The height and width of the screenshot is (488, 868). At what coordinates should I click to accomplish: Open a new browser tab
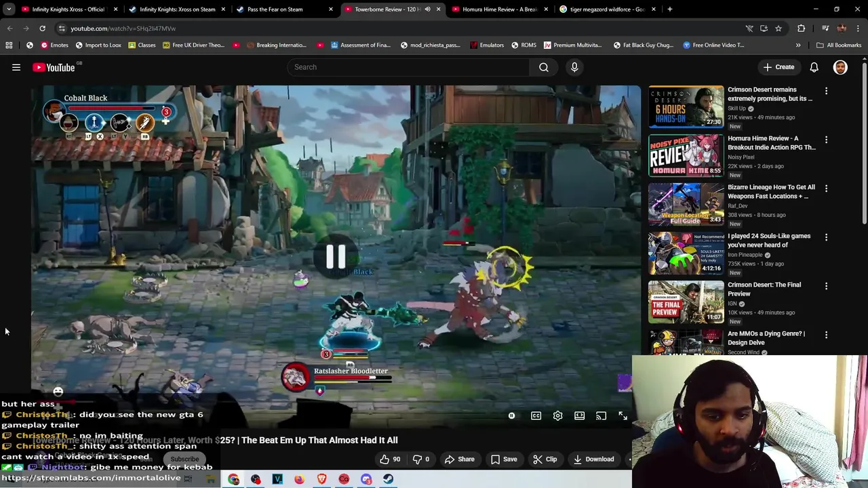(x=669, y=9)
